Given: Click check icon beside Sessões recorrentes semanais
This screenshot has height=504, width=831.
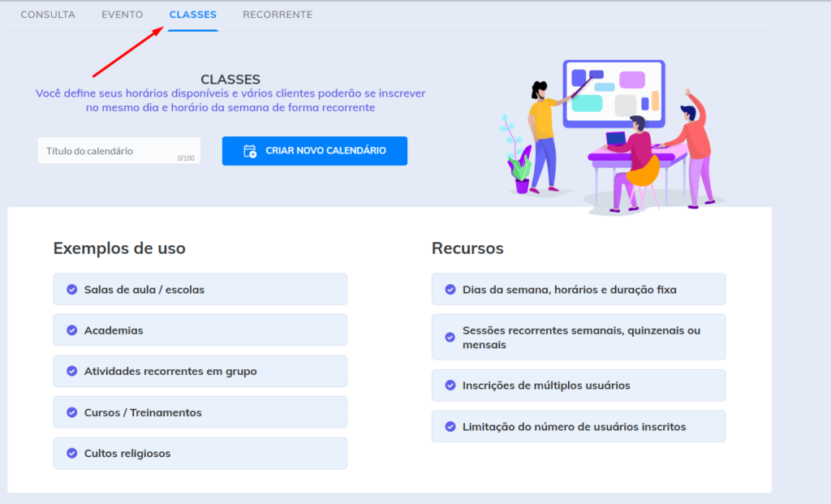Looking at the screenshot, I should coord(450,337).
